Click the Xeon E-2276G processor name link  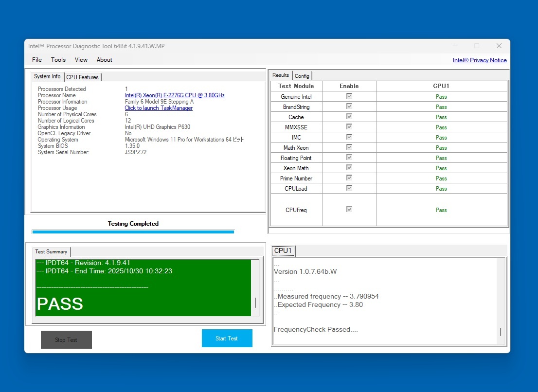pos(175,95)
